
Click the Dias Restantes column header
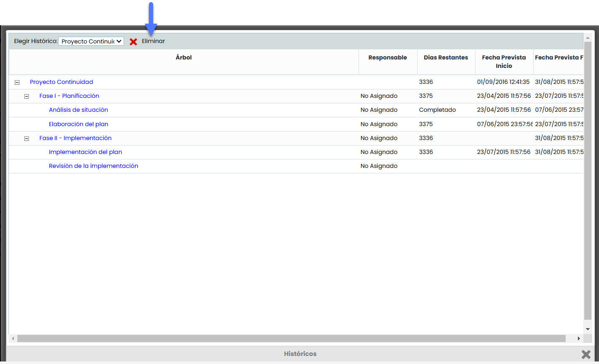[446, 58]
